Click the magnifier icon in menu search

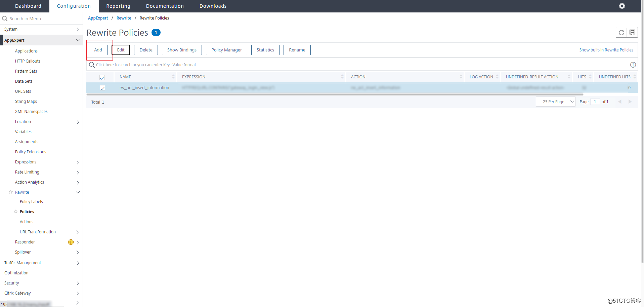[5, 18]
